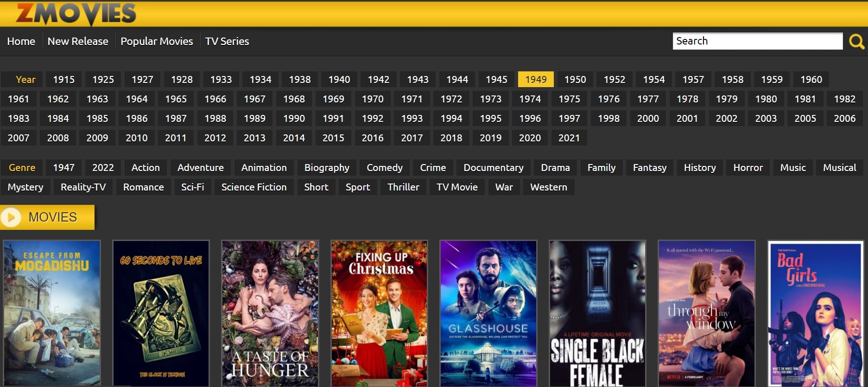Select Comedy genre
The image size is (868, 387).
[x=385, y=167]
